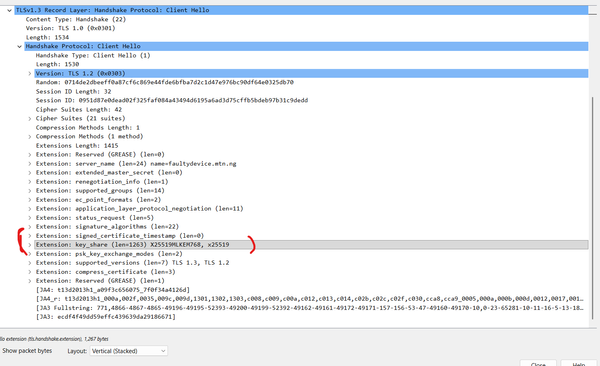
Task: Select the JA3 Fullstring row
Action: [x=310, y=308]
